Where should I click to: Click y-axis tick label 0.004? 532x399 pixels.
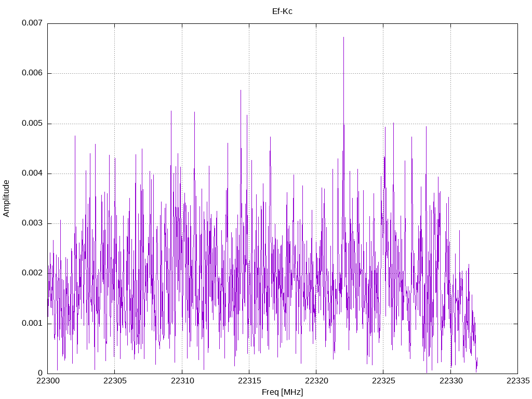pyautogui.click(x=32, y=174)
